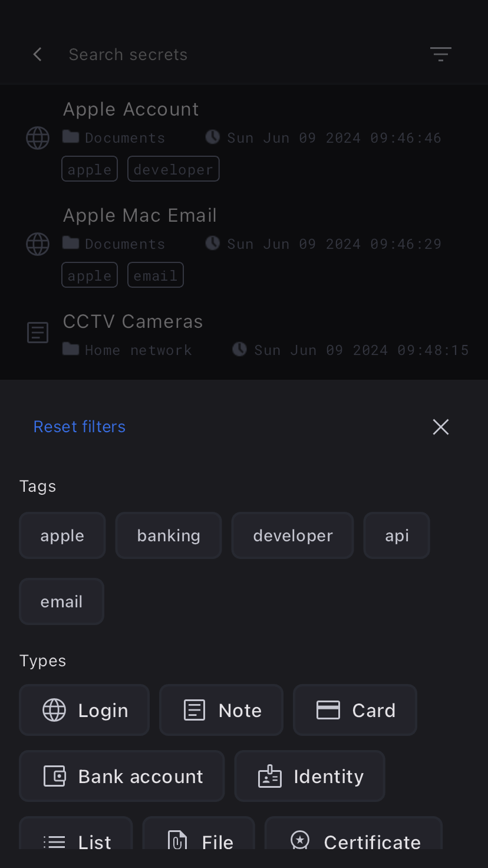Filter by Login type

[x=84, y=710]
